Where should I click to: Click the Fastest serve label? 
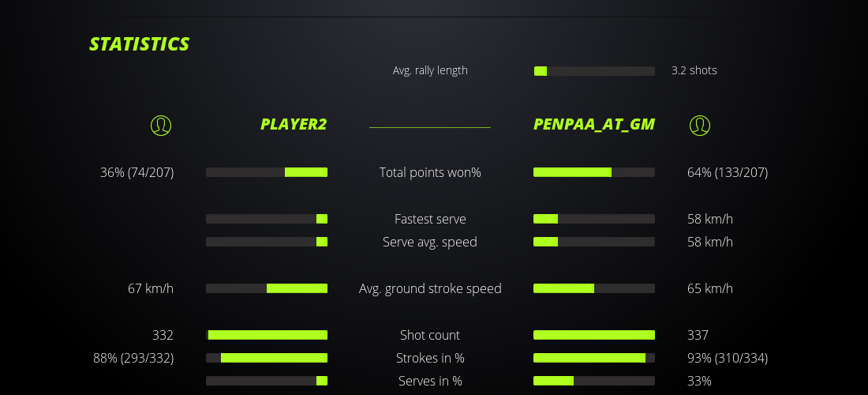click(x=430, y=219)
